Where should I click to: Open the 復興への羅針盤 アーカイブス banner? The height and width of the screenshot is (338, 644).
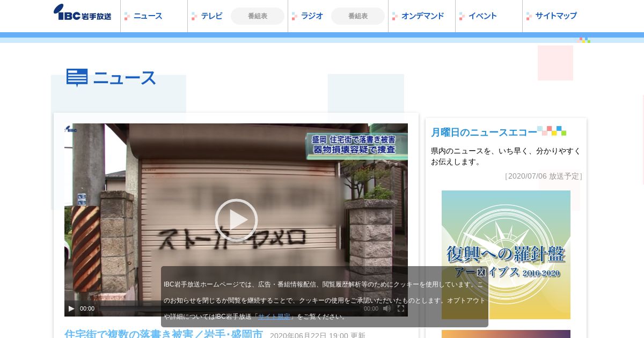click(506, 255)
